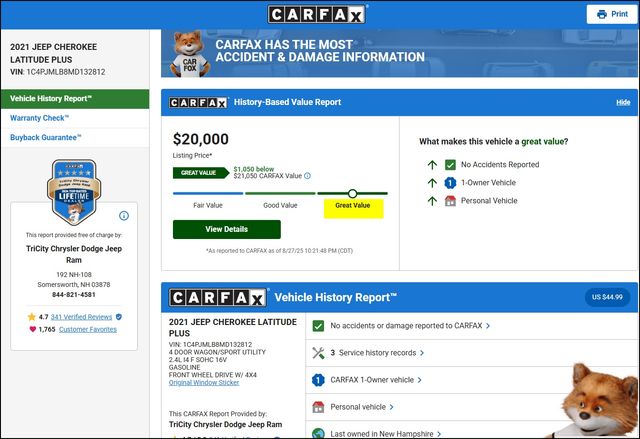Click the blue Fair Value bar segment

[208, 193]
